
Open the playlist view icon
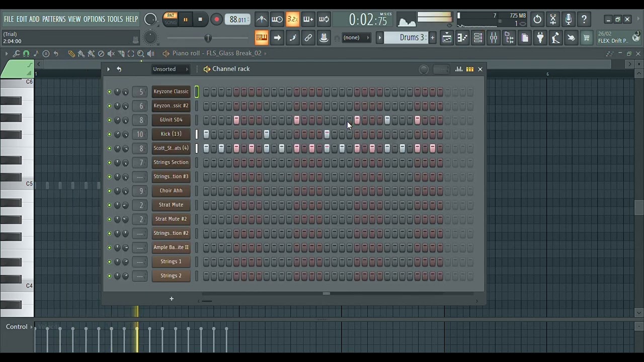tap(447, 38)
